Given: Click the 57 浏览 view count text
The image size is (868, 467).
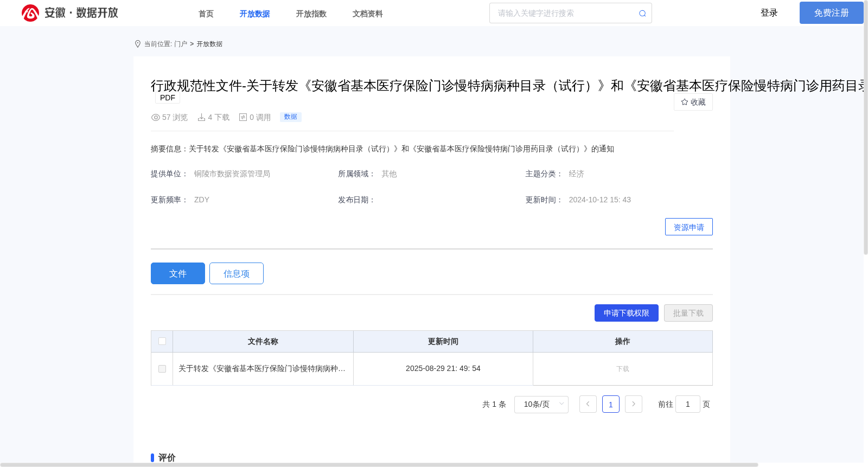Looking at the screenshot, I should coord(175,117).
